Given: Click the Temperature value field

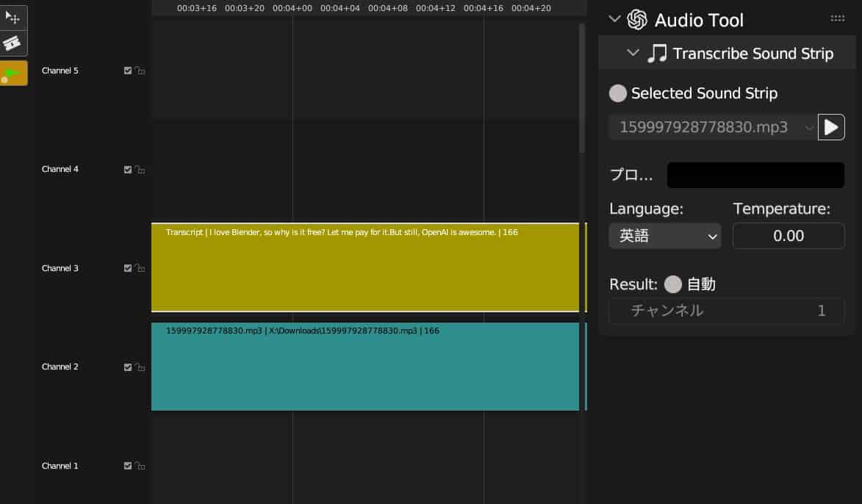Looking at the screenshot, I should tap(789, 236).
